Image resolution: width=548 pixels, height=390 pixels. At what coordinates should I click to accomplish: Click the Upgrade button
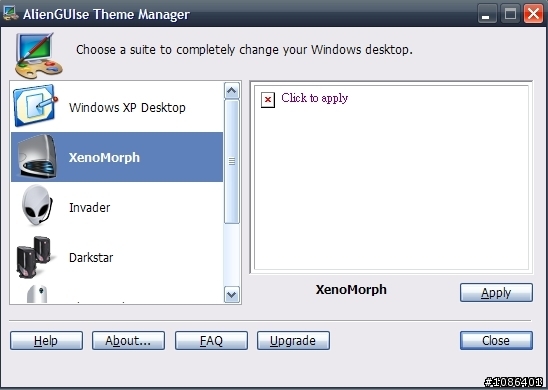[293, 340]
